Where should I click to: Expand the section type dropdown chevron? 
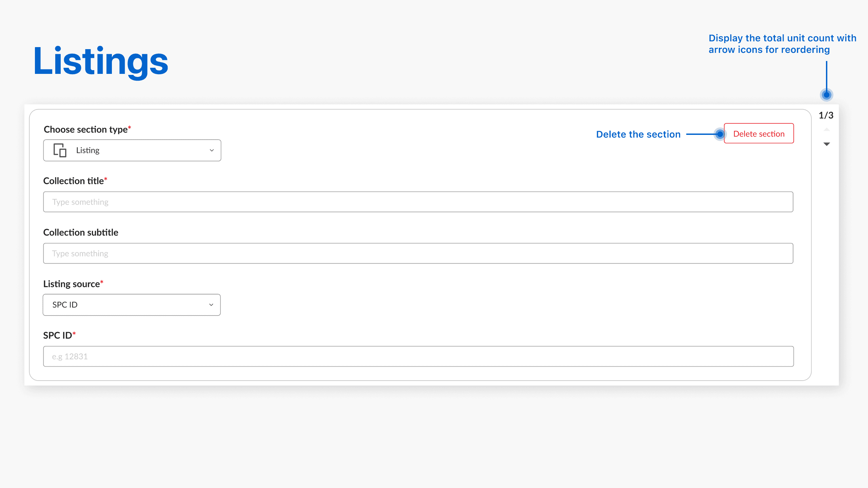click(212, 150)
